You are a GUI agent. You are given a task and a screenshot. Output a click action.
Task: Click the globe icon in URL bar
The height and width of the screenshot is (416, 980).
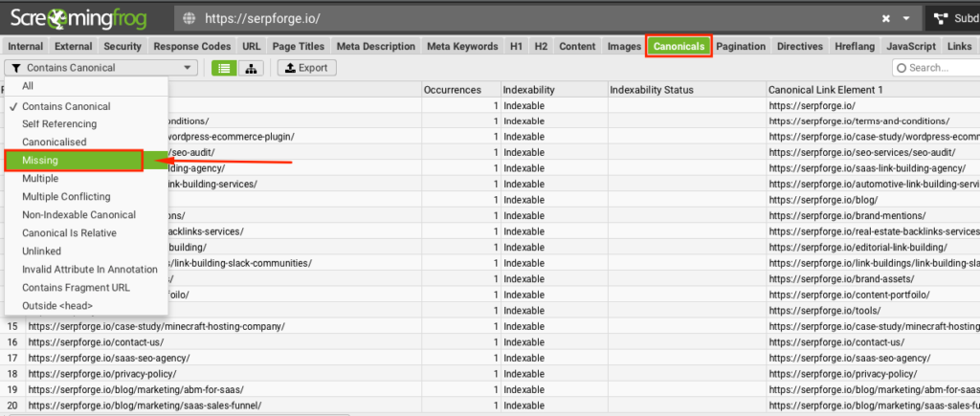[189, 18]
